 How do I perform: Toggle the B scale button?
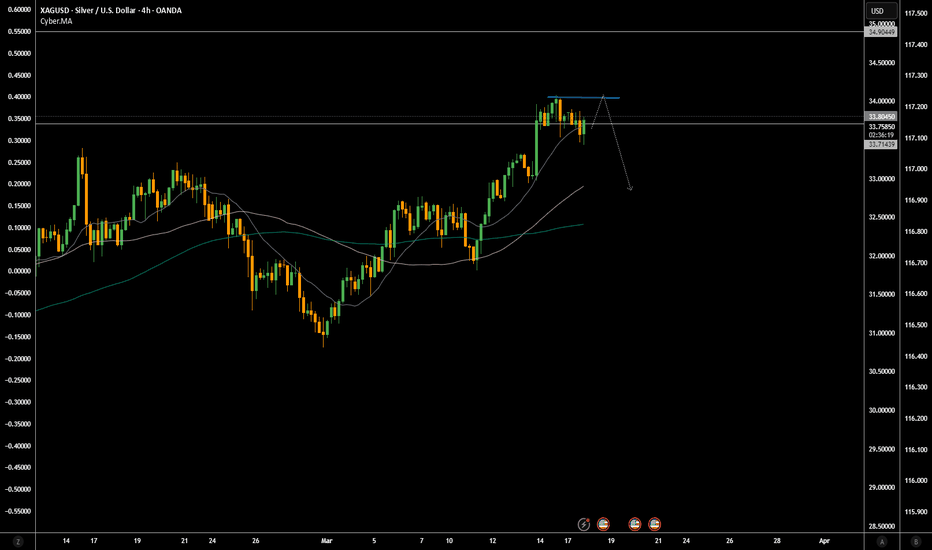915,541
